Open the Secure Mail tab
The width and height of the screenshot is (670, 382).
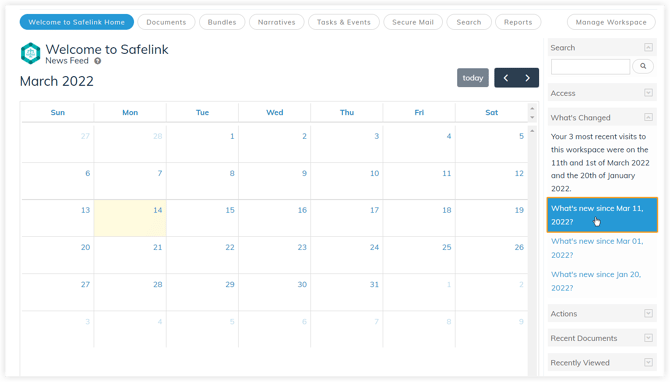pos(413,22)
